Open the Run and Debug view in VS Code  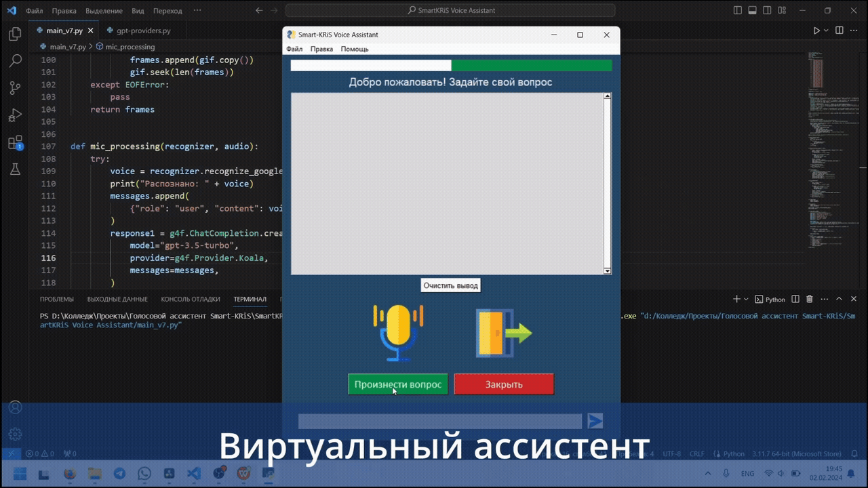tap(15, 115)
